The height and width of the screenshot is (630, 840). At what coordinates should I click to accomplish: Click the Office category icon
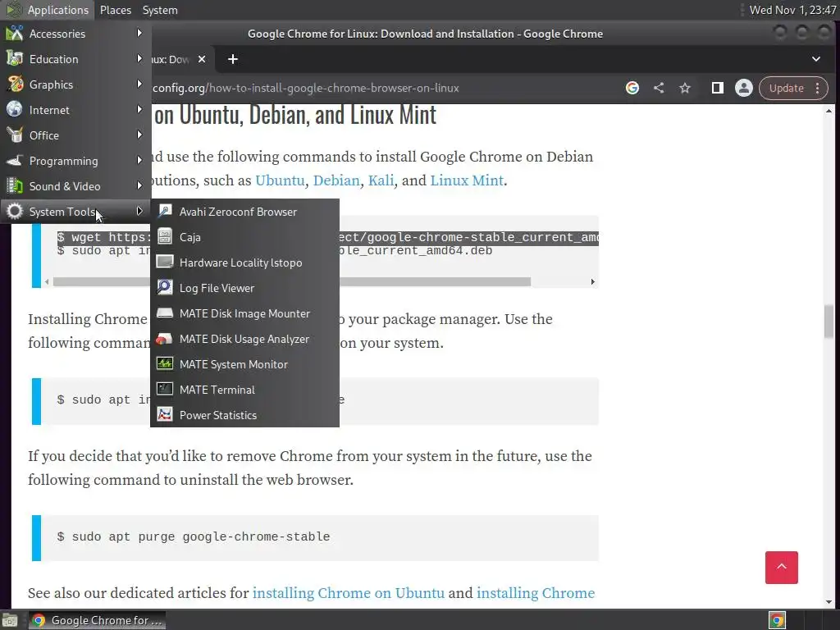[x=15, y=135]
